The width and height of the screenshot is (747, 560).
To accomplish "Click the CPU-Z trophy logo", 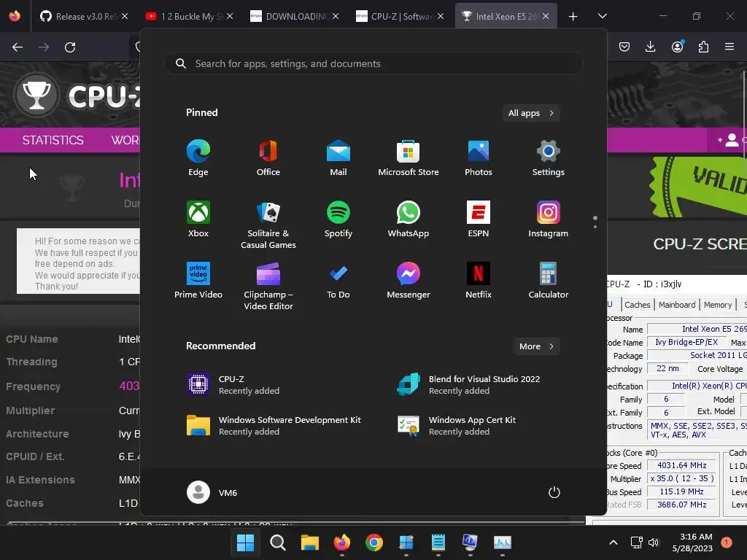I will (x=36, y=96).
